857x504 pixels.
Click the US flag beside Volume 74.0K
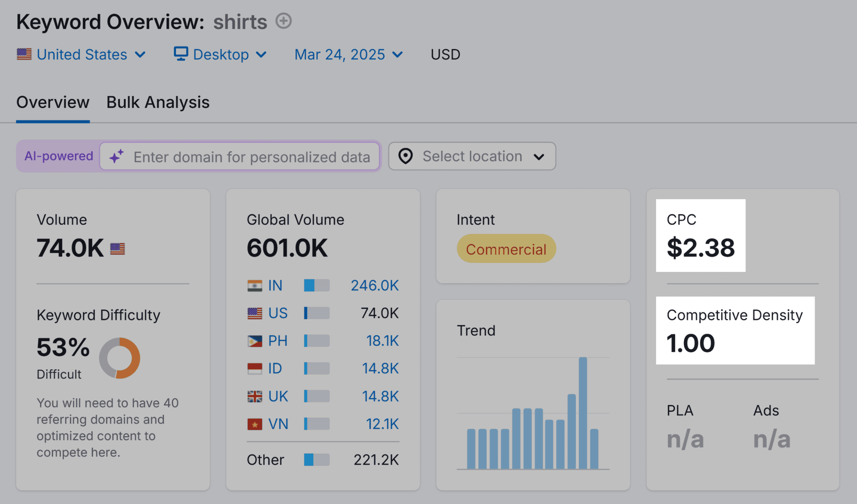point(117,249)
